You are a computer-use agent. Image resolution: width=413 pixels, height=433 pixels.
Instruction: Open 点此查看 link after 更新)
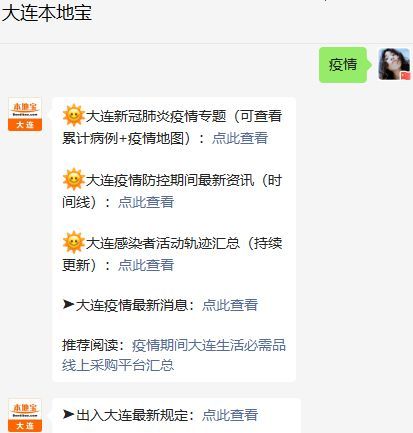[x=146, y=265]
